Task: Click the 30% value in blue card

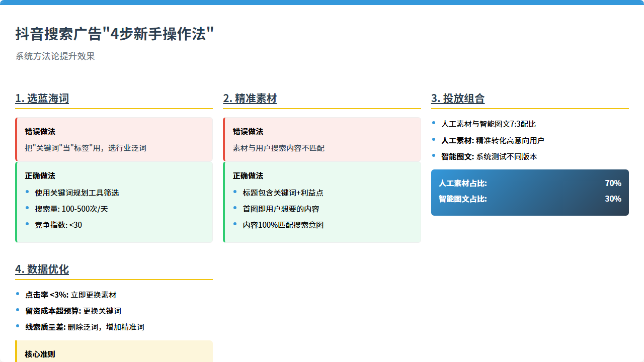Action: (613, 199)
